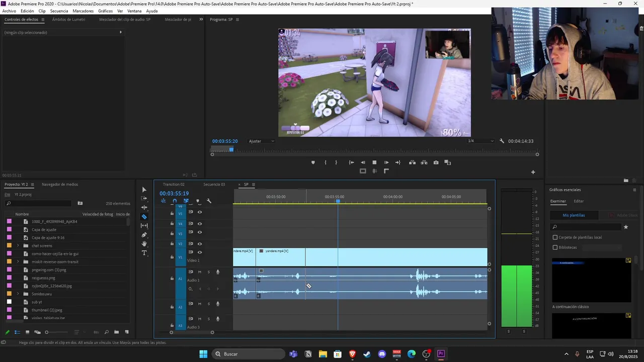The width and height of the screenshot is (644, 362).
Task: Select the Ripple Edit tool
Action: tap(144, 208)
